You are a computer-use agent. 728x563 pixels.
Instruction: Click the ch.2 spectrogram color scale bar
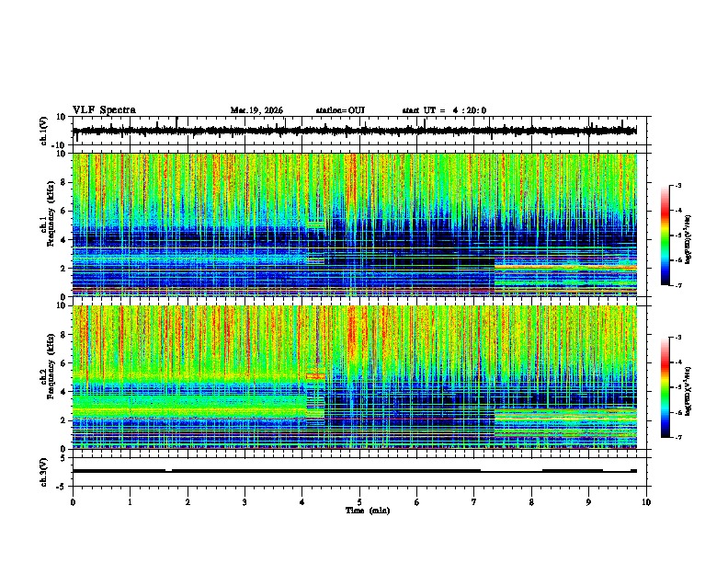665,387
